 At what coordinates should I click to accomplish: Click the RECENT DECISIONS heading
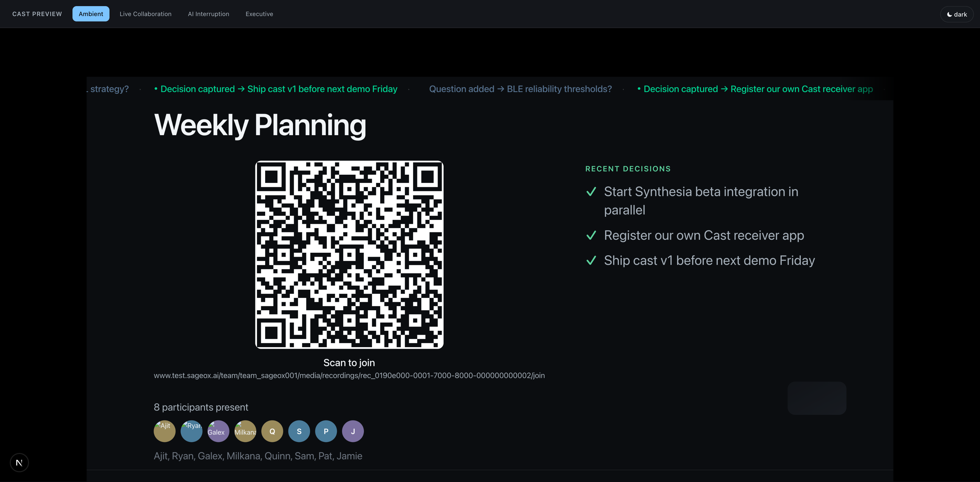(x=628, y=169)
